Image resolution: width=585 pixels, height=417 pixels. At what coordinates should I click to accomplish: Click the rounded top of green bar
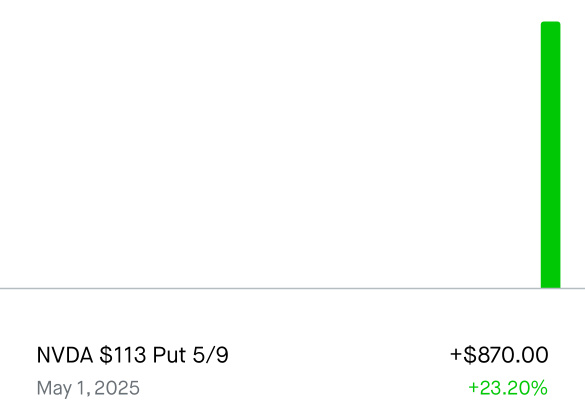coord(551,25)
